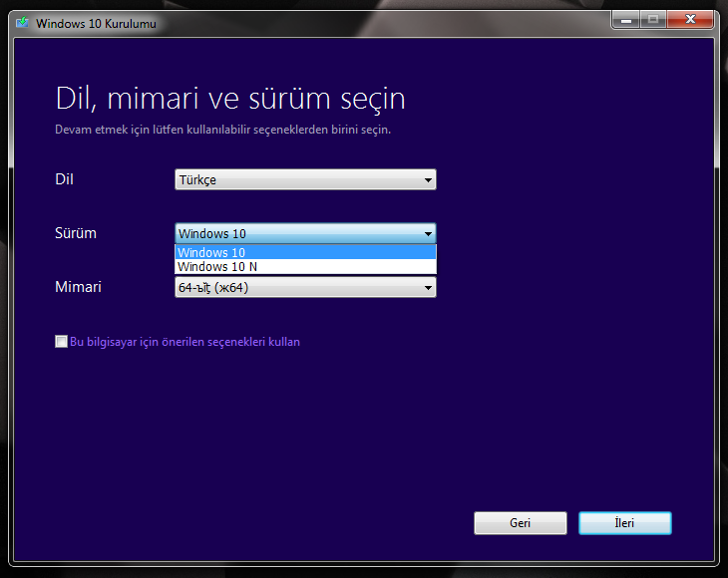Click the 'Devam etmek için lütfen' subtitle text

(x=222, y=130)
